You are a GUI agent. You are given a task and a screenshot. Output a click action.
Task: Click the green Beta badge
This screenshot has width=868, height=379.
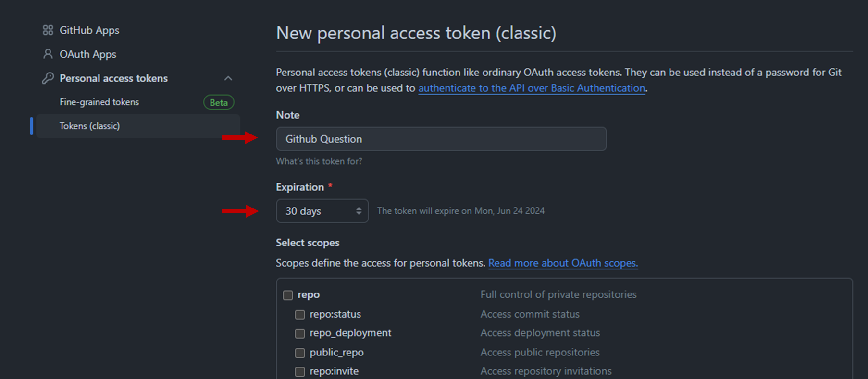coord(219,102)
